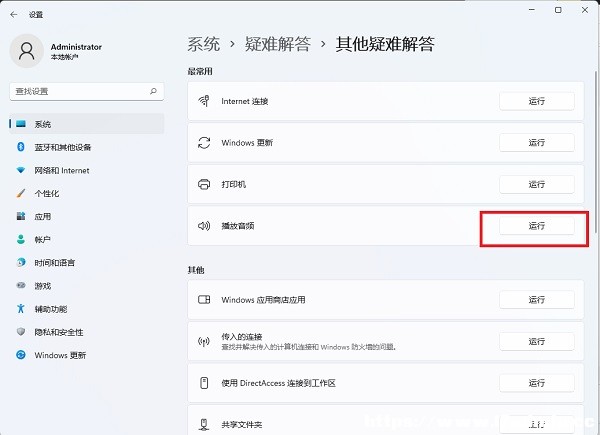Viewport: 600px width, 435px height.
Task: Click the 疑难解答 breadcrumb link
Action: [x=278, y=44]
